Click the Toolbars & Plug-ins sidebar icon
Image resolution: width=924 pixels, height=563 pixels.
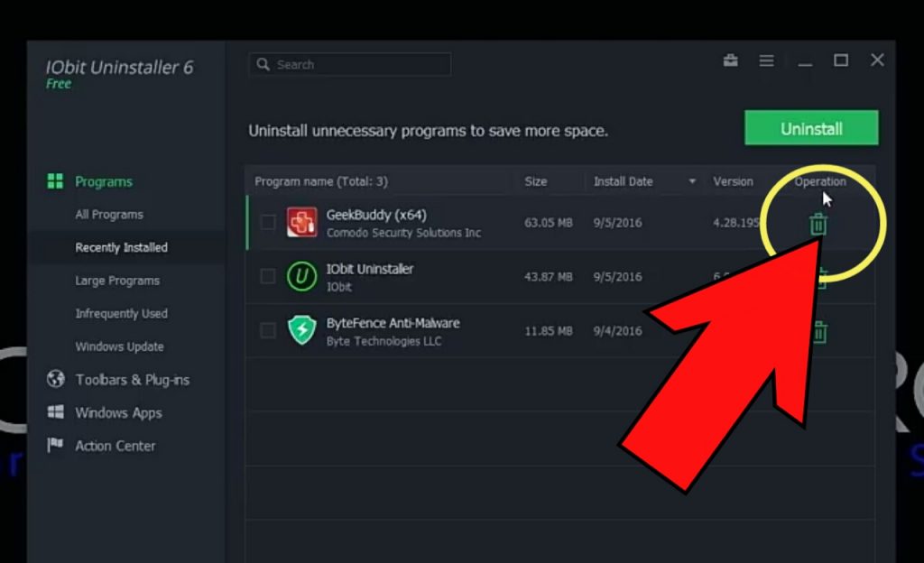(56, 380)
